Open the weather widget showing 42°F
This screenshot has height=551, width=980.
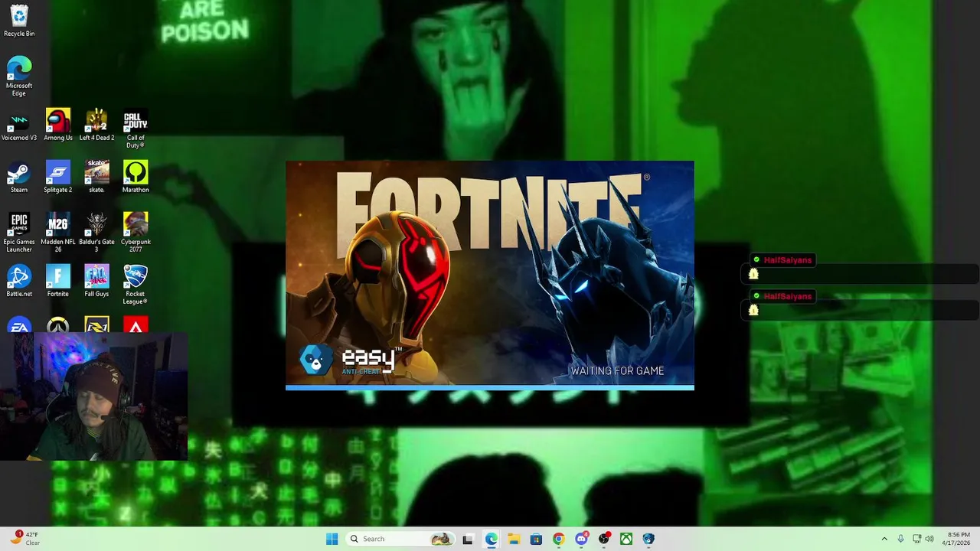tap(24, 539)
